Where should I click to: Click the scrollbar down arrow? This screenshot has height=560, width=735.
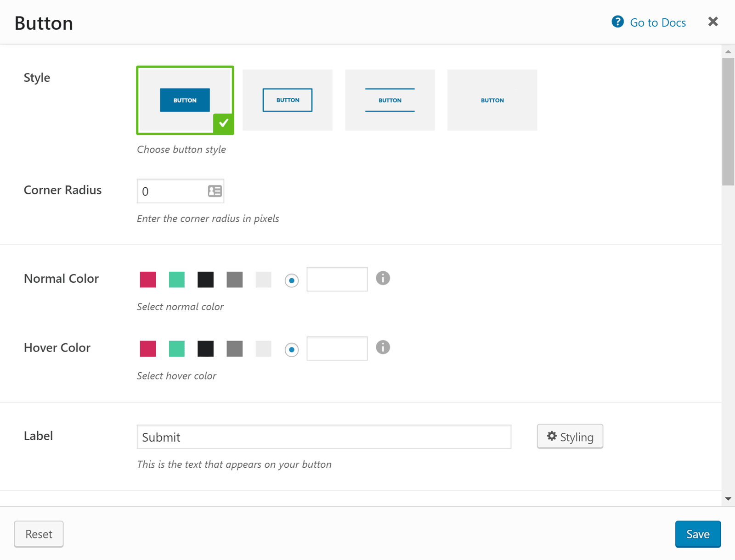(x=728, y=498)
